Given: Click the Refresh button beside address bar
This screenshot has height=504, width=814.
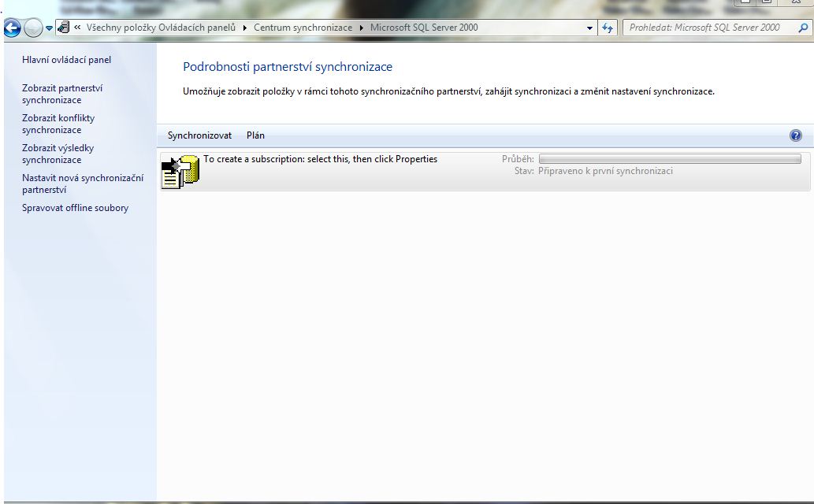Looking at the screenshot, I should coord(608,28).
